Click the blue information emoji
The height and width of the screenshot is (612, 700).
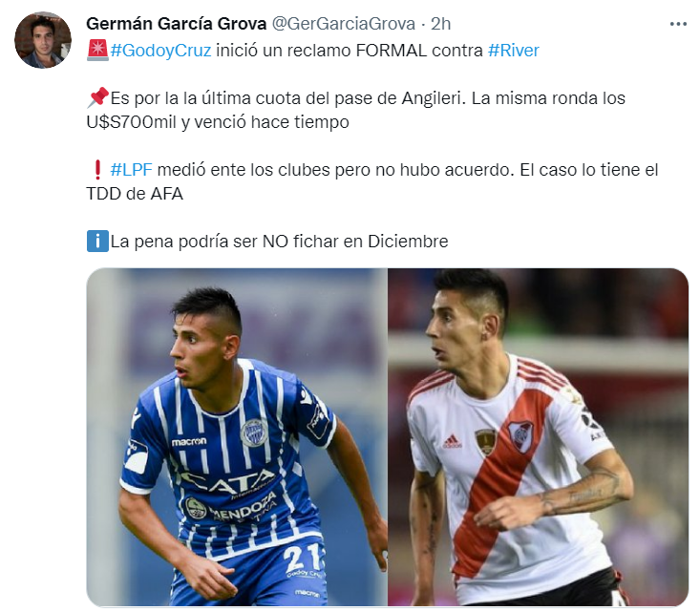tap(97, 241)
